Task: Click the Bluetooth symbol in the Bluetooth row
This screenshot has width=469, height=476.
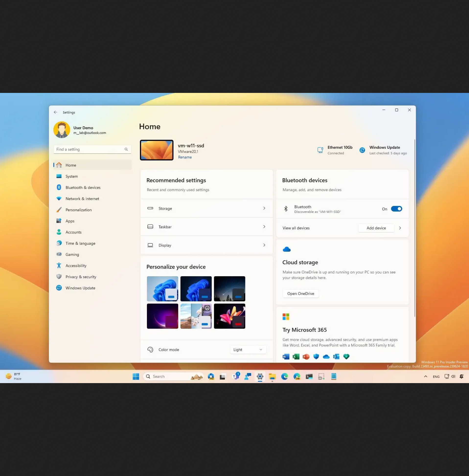Action: click(286, 209)
